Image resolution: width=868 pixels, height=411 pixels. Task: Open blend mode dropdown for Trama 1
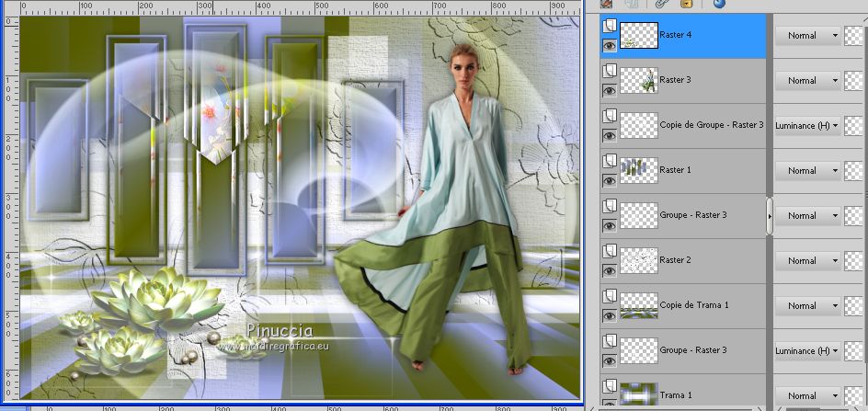tap(807, 395)
